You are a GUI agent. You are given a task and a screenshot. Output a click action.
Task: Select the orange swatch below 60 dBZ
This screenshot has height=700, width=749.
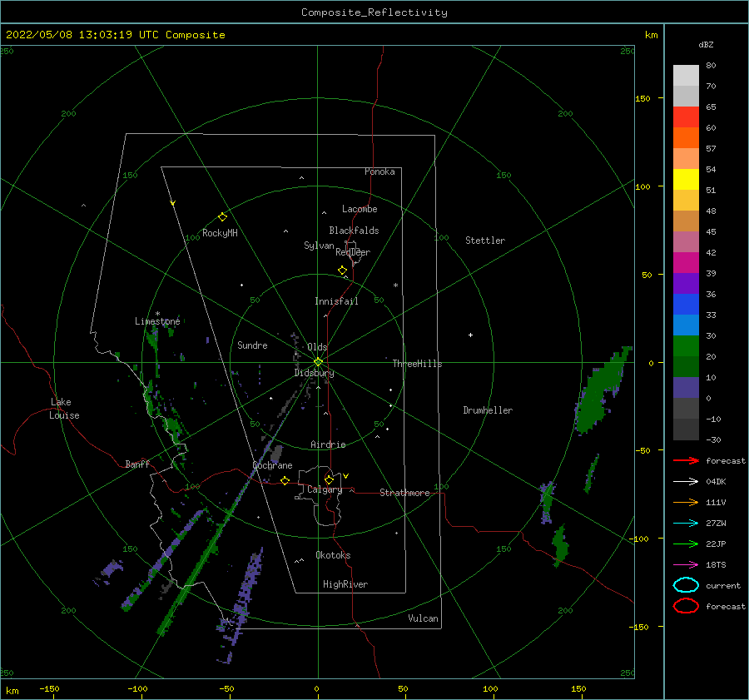(686, 138)
